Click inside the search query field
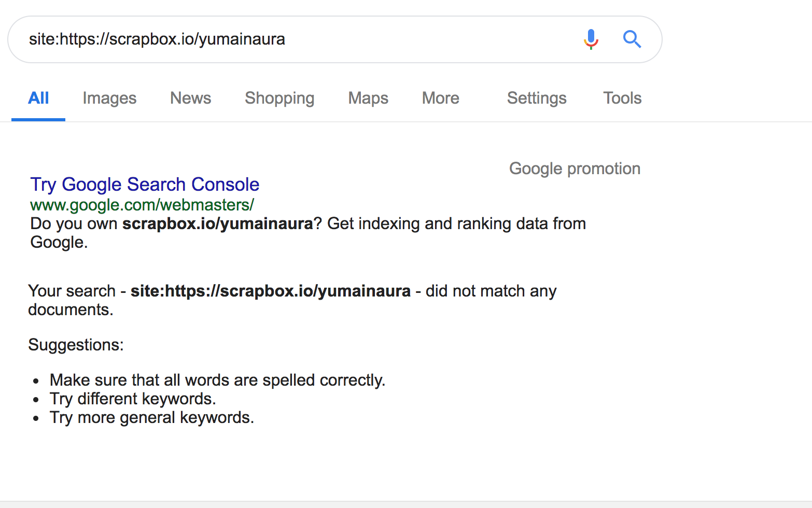Screen dimensions: 812x508 [363, 39]
